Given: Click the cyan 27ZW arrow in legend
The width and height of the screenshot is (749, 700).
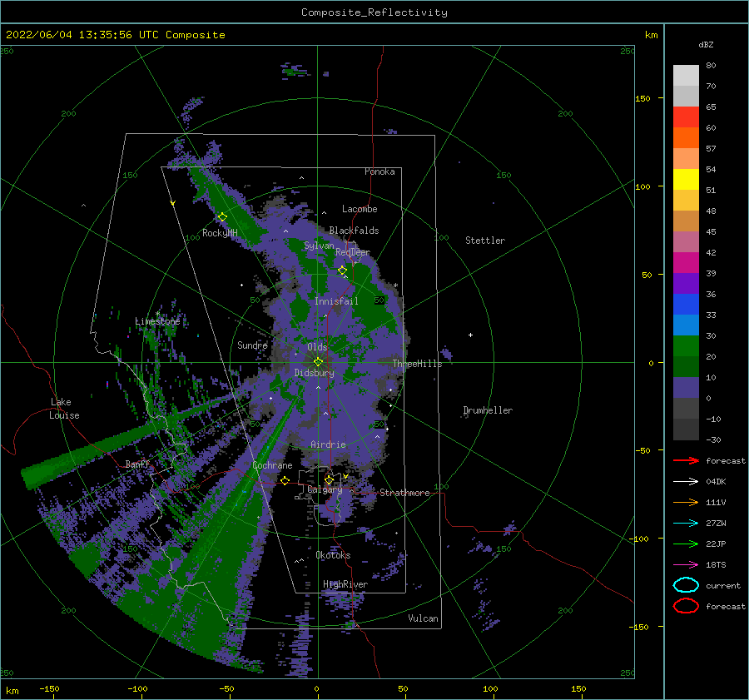Looking at the screenshot, I should tap(686, 524).
